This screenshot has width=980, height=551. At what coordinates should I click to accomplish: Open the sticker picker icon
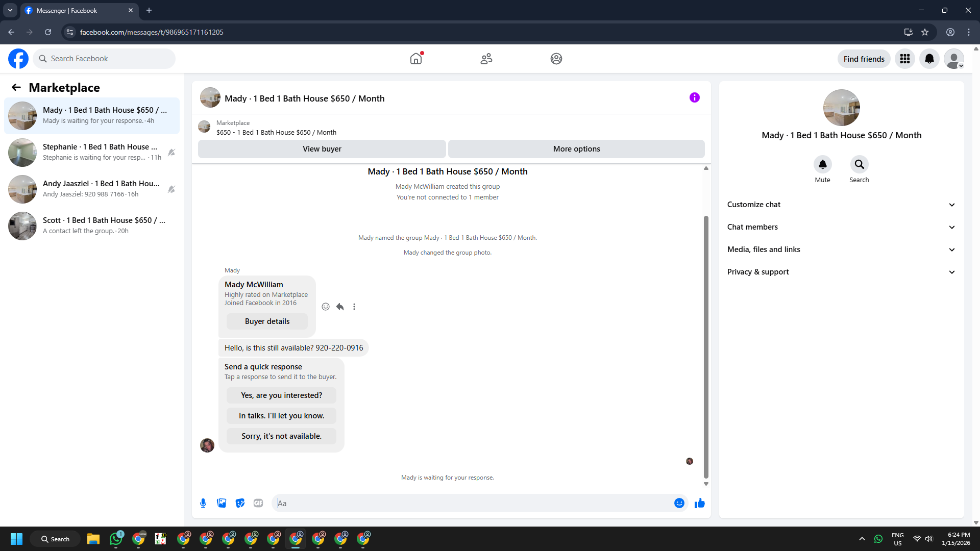pyautogui.click(x=240, y=503)
